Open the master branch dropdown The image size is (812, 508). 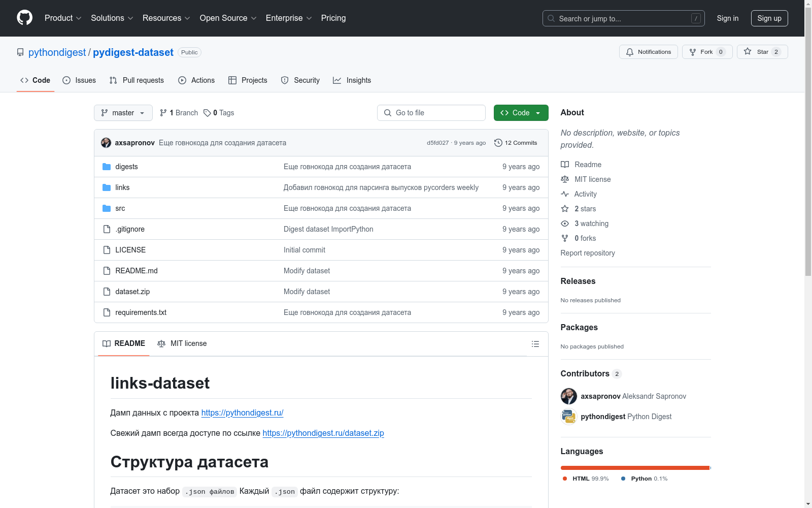[x=123, y=113]
